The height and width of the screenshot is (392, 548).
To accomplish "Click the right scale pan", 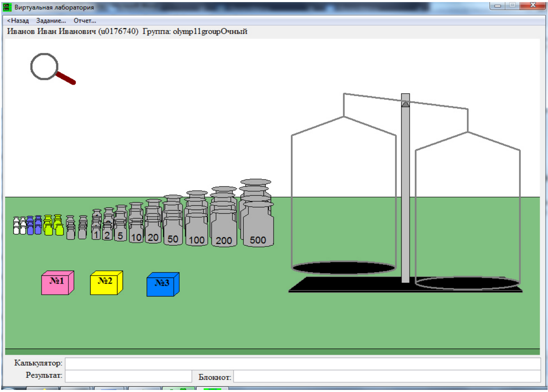I will (467, 283).
